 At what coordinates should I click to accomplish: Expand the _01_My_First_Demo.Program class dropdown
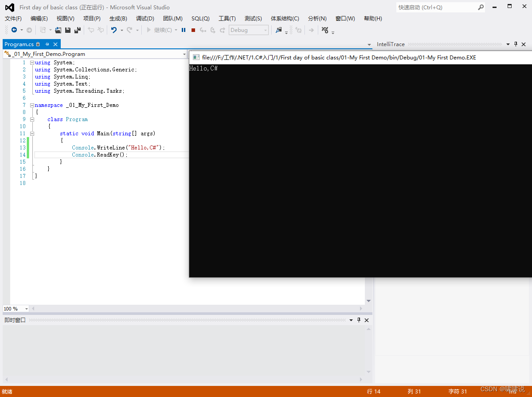pos(184,54)
